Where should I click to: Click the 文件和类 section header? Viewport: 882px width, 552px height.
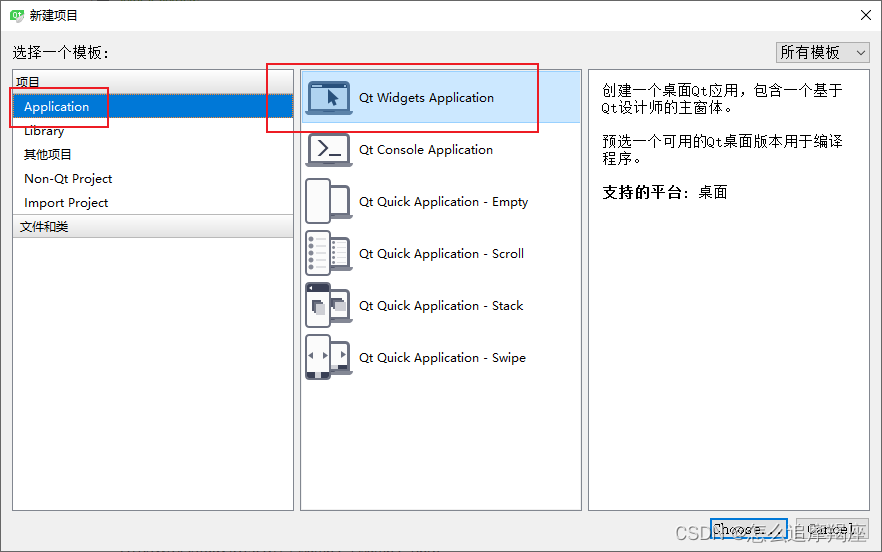[x=153, y=226]
